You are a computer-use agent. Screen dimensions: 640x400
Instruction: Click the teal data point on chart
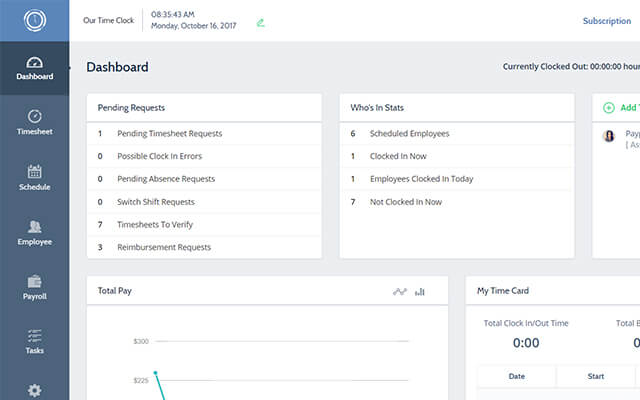click(x=155, y=373)
